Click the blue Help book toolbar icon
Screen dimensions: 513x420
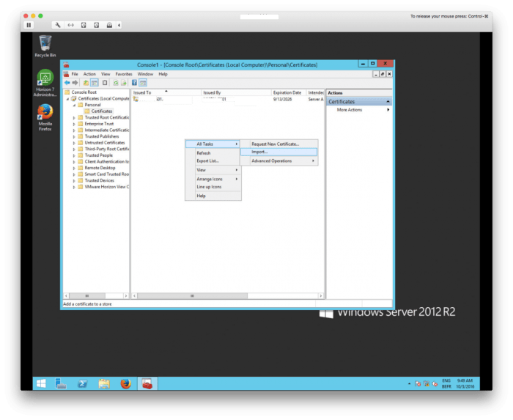[134, 83]
